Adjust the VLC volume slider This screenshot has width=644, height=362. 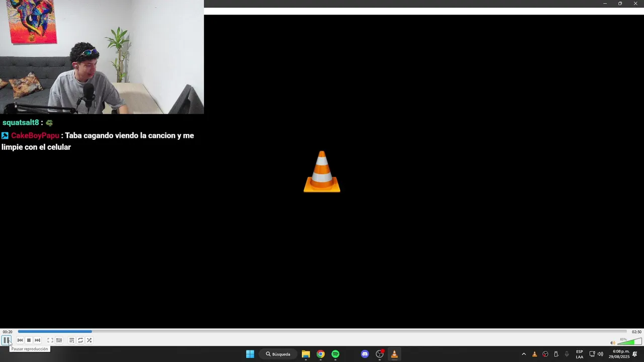pyautogui.click(x=629, y=342)
